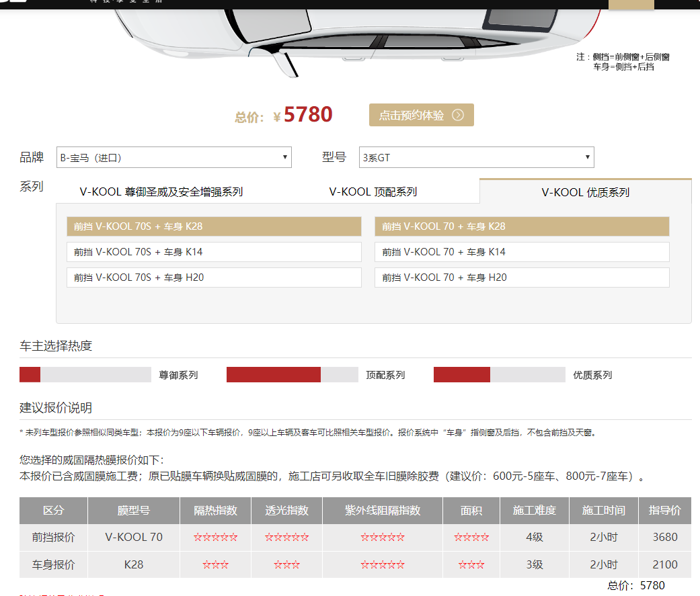Choose 前挡 V-KOOL 70 + 车身 K14 option
The image size is (700, 596).
pos(522,252)
